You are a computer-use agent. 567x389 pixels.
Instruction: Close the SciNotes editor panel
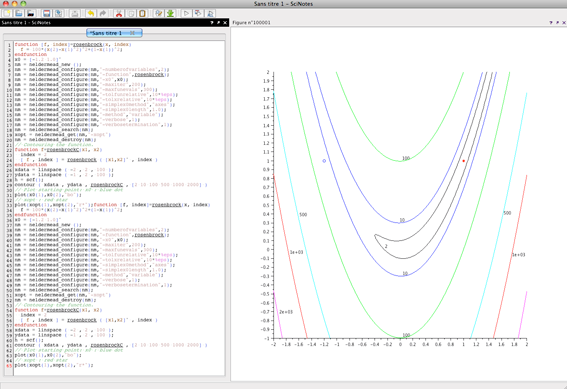point(225,22)
